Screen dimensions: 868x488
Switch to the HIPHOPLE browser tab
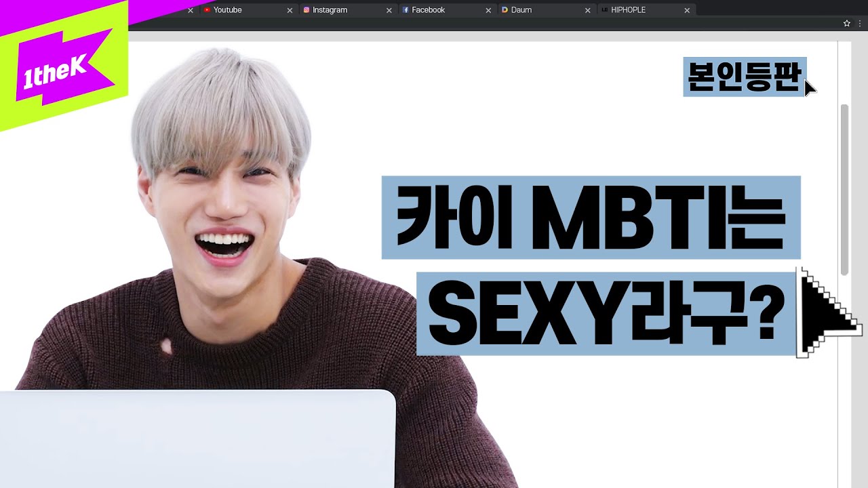click(x=646, y=10)
